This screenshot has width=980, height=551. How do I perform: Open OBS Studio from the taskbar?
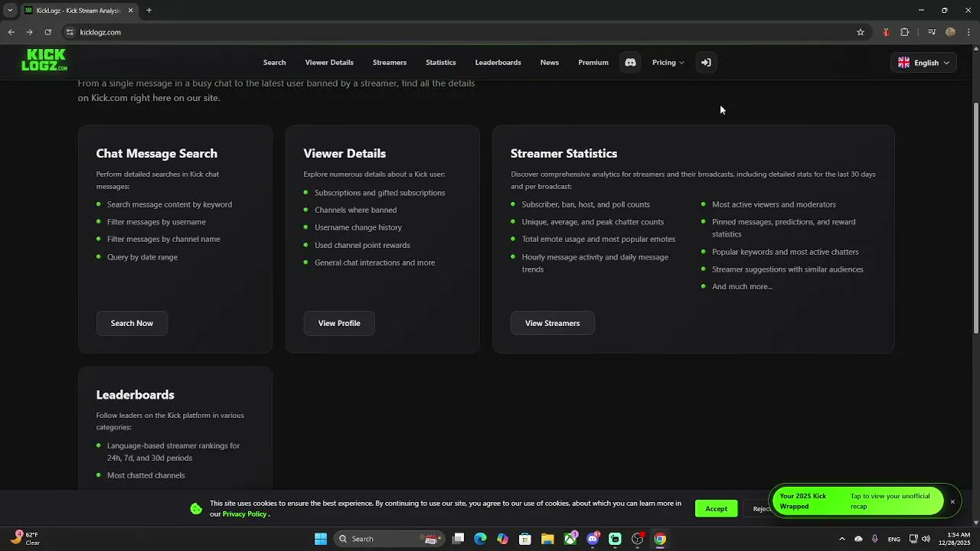pos(637,539)
